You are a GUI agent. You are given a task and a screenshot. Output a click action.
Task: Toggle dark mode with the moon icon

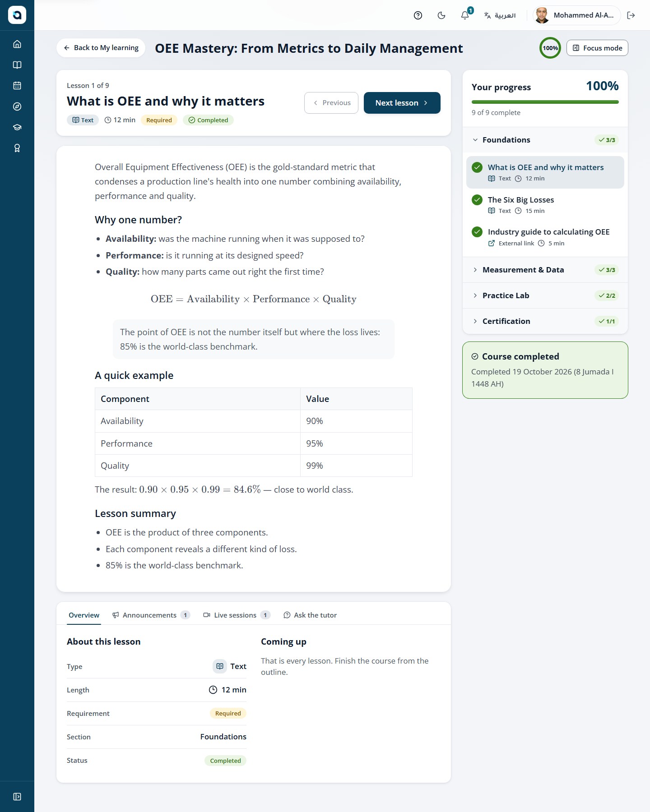click(x=441, y=15)
